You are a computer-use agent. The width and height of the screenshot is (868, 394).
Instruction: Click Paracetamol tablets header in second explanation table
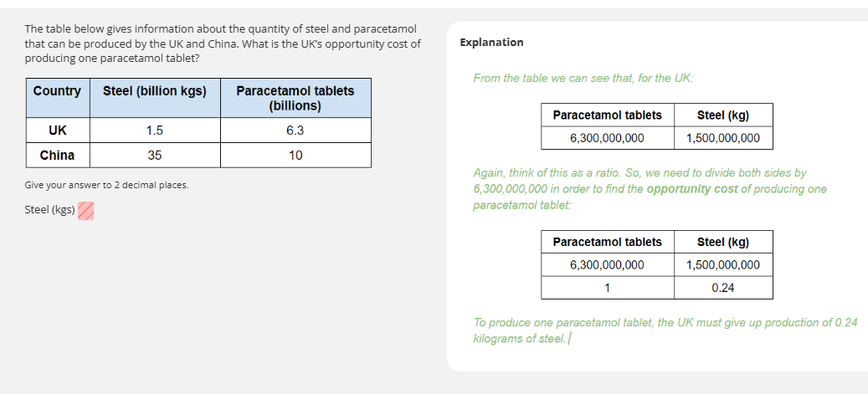pos(607,243)
